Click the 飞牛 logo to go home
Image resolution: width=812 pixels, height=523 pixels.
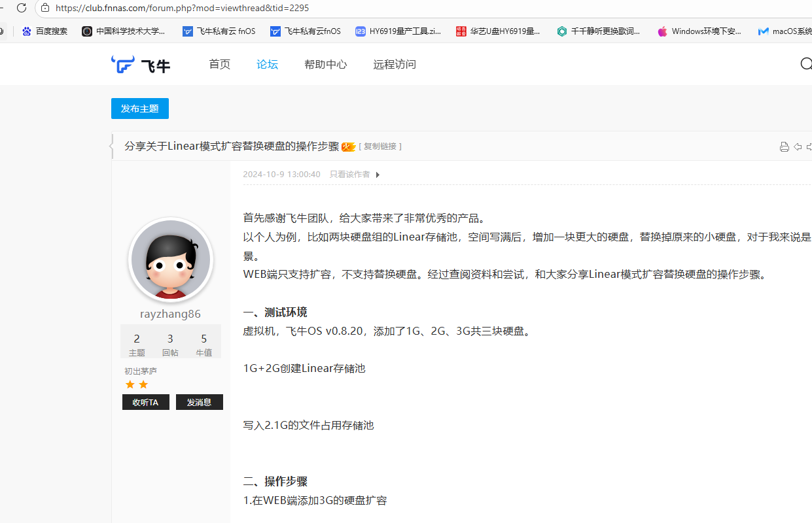coord(140,64)
